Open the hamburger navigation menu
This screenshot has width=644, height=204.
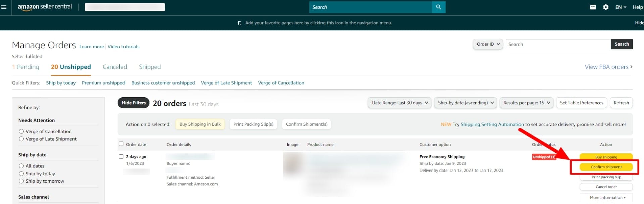(4, 7)
